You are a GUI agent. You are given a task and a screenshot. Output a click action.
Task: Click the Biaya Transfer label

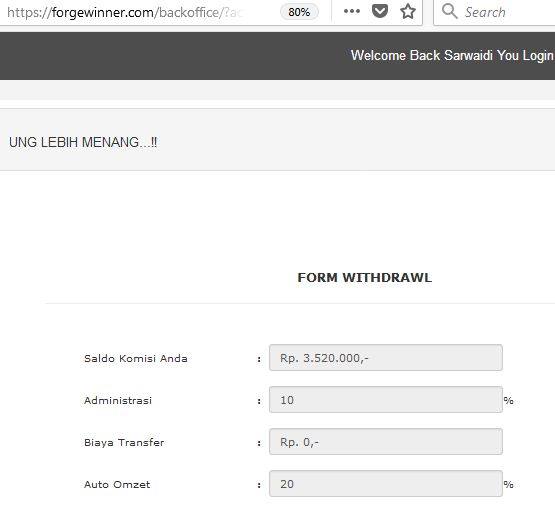(x=124, y=443)
